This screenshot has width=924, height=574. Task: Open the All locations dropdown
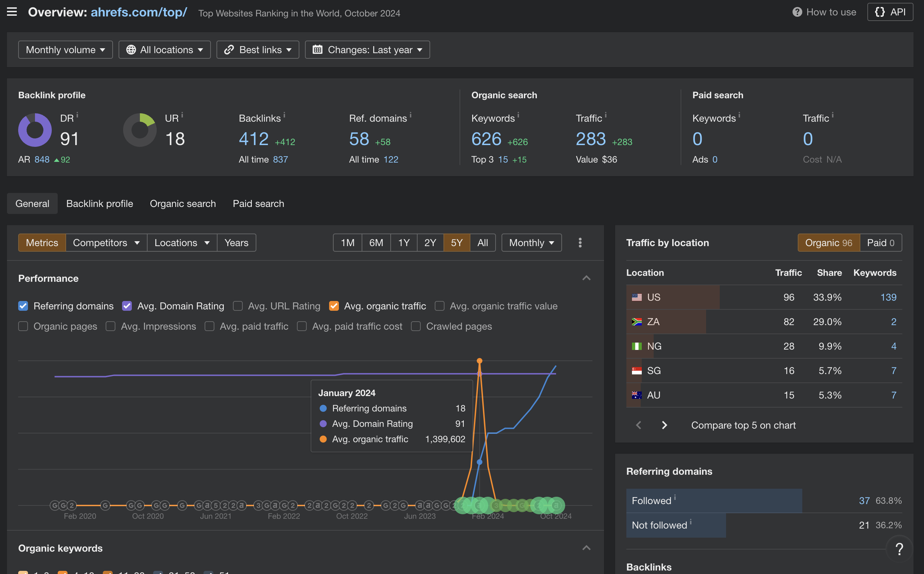click(164, 50)
